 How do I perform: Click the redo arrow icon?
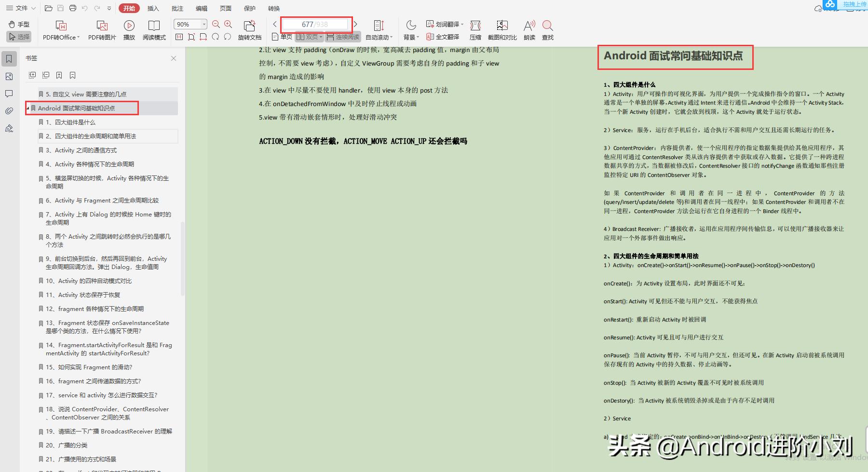(x=97, y=8)
